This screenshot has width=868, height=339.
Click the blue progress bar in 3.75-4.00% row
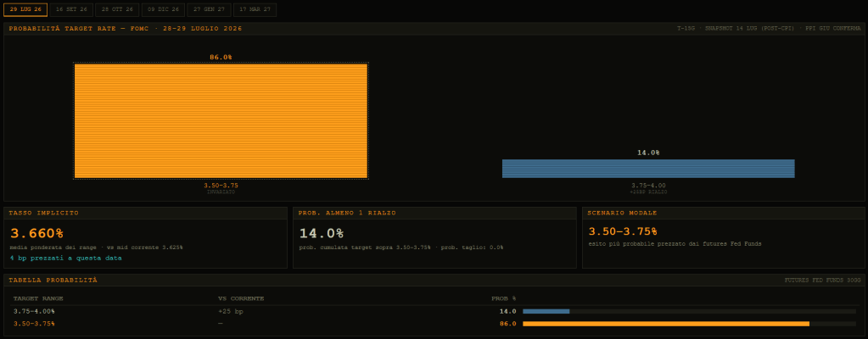coord(546,311)
